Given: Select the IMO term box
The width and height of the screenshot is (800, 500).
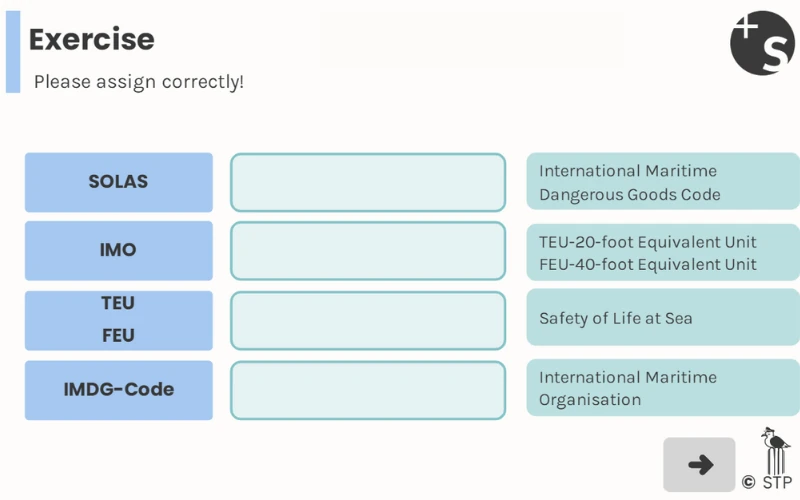Looking at the screenshot, I should pos(118,250).
